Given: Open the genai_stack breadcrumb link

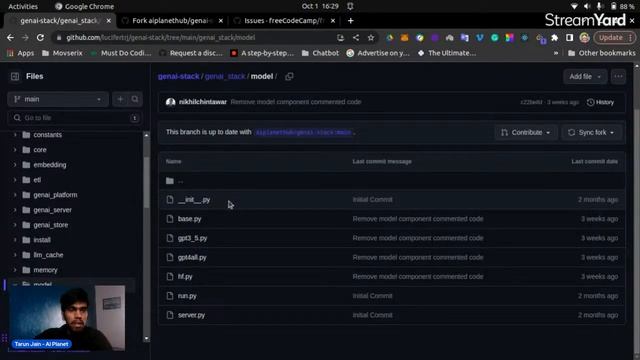Looking at the screenshot, I should tap(225, 76).
